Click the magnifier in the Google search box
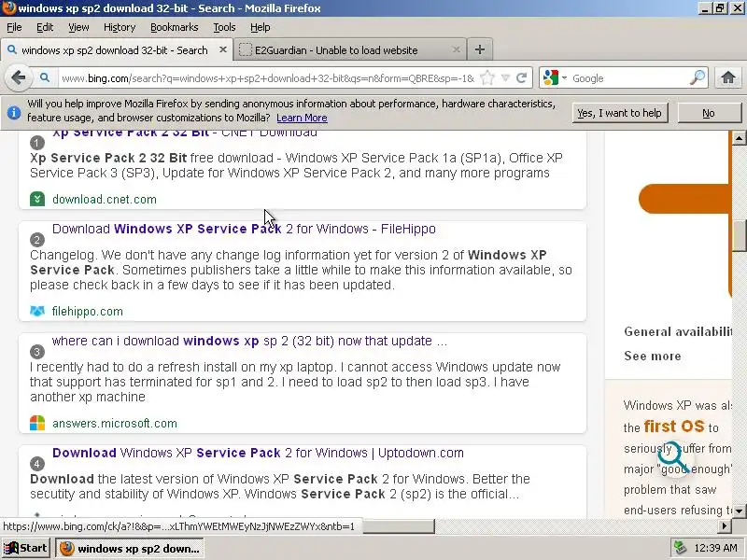This screenshot has height=560, width=747. (697, 77)
